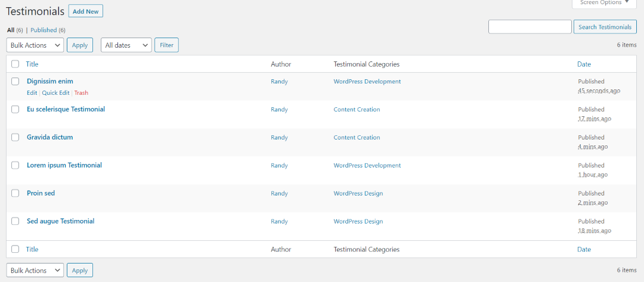The width and height of the screenshot is (644, 282).
Task: Click author Randy in Proin sed row
Action: (x=279, y=193)
